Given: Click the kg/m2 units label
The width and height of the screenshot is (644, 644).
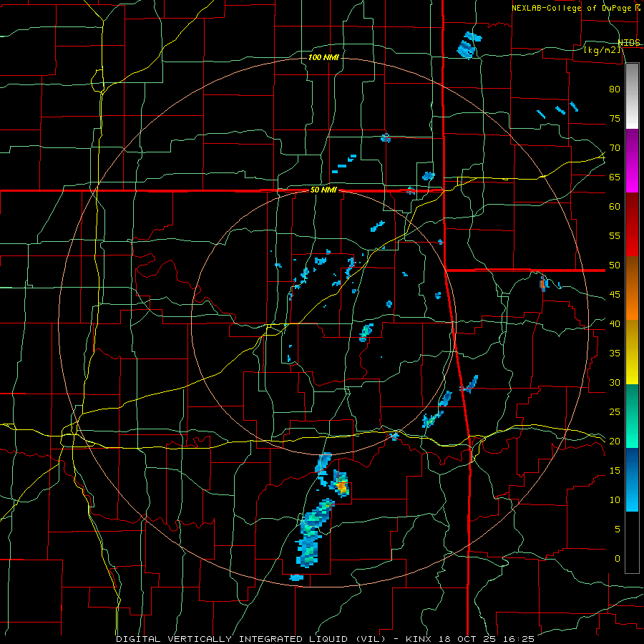Looking at the screenshot, I should [x=602, y=50].
